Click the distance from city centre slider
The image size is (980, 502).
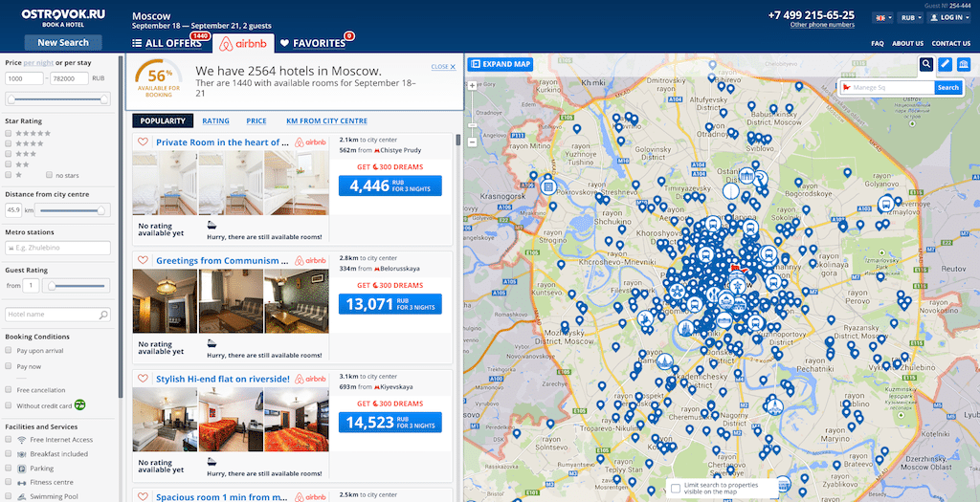[x=74, y=210]
